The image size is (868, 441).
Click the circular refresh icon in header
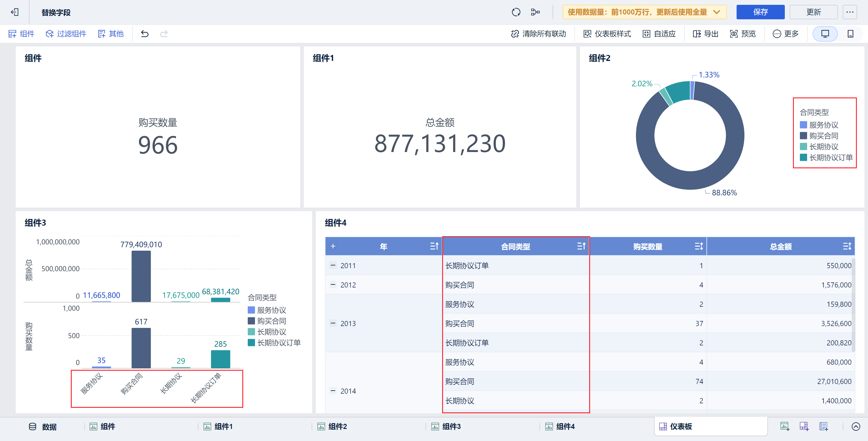tap(516, 12)
